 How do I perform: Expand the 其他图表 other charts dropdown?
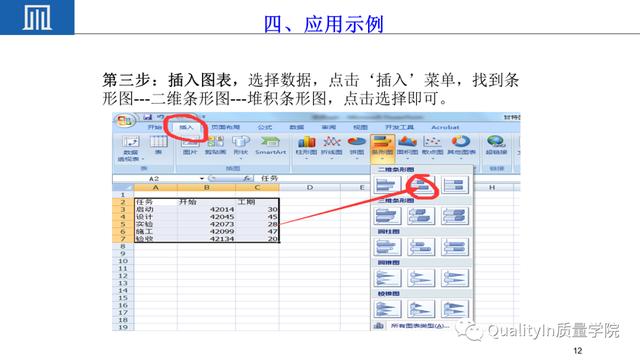[461, 159]
